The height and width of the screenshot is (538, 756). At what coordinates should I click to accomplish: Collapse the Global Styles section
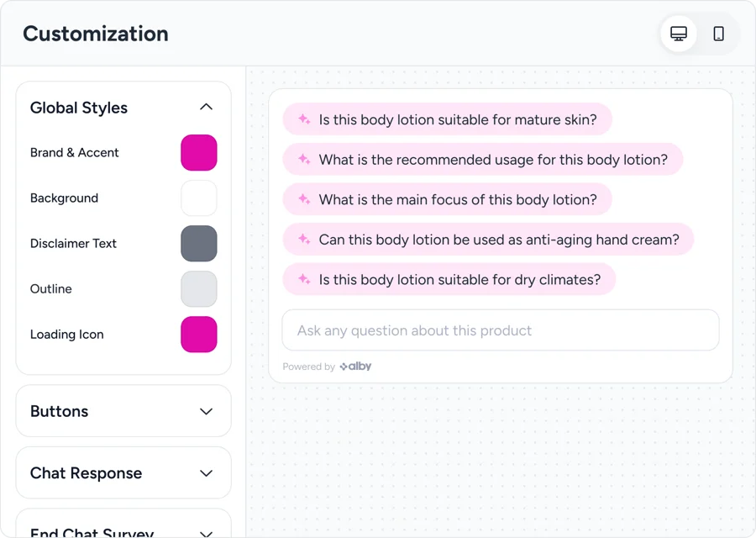206,107
